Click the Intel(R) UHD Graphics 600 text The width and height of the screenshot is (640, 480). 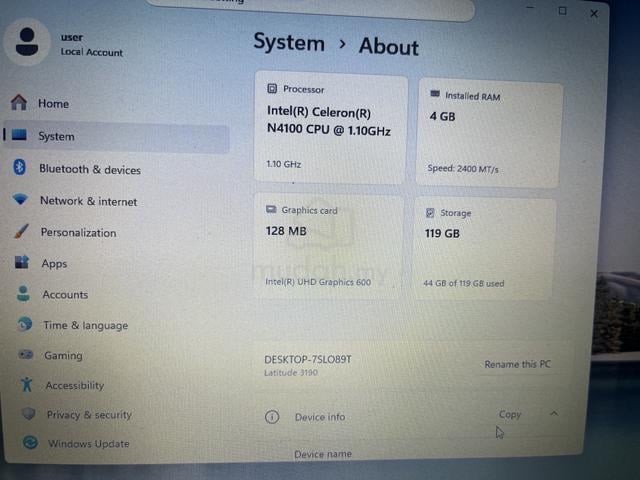[x=318, y=282]
